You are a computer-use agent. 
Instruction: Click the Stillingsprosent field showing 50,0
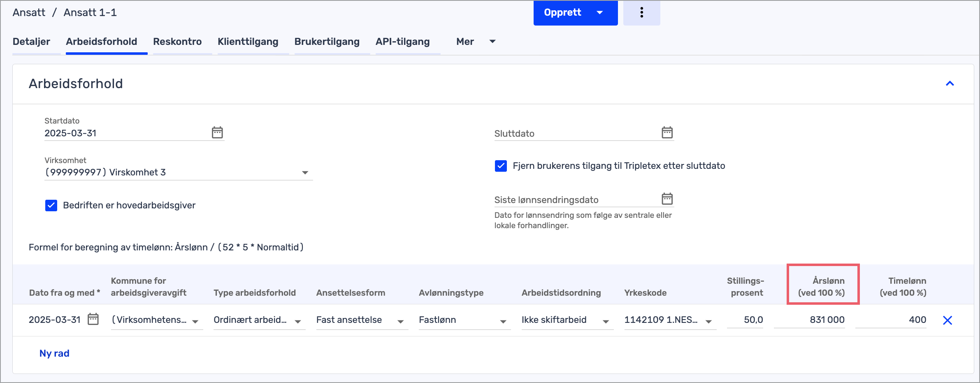(745, 320)
